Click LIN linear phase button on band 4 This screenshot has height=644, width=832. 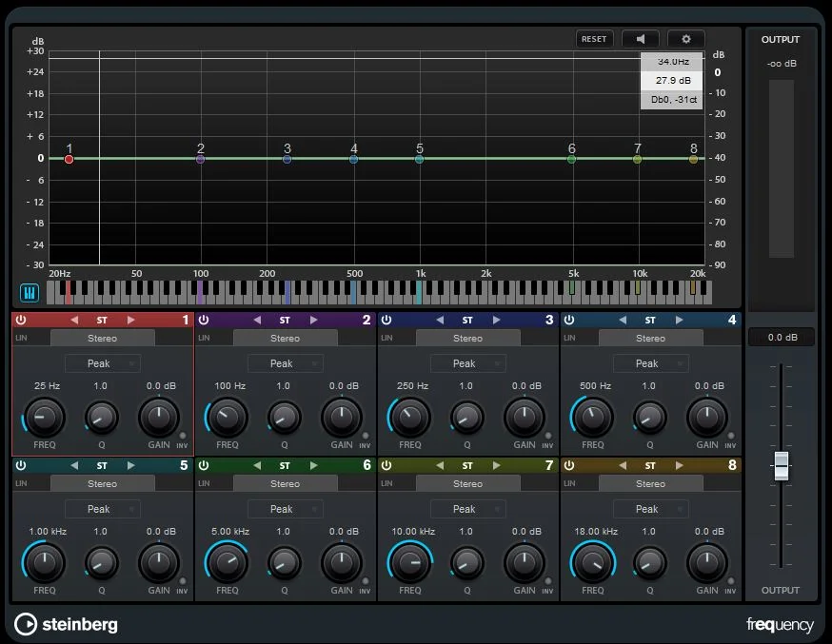click(x=569, y=338)
